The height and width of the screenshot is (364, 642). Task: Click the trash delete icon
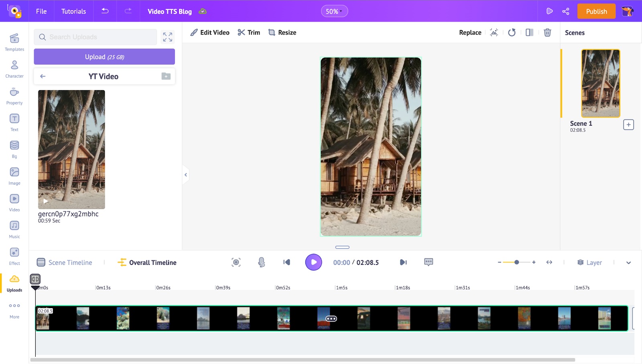click(547, 33)
